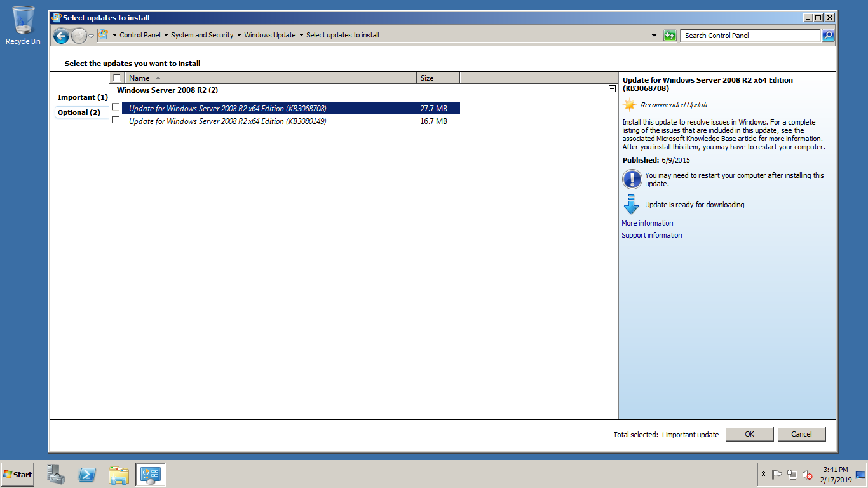Image resolution: width=868 pixels, height=488 pixels.
Task: Open the Recycle Bin desktop icon
Action: point(23,25)
